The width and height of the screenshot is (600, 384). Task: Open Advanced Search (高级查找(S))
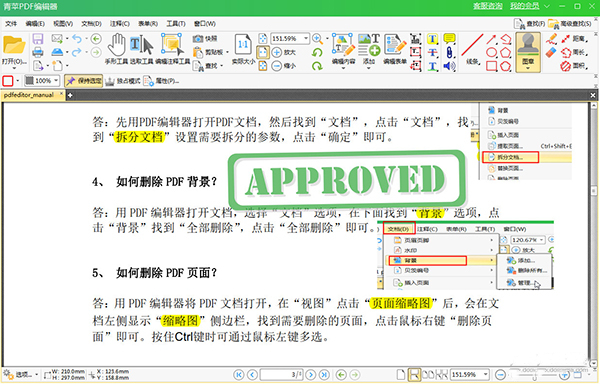(570, 24)
